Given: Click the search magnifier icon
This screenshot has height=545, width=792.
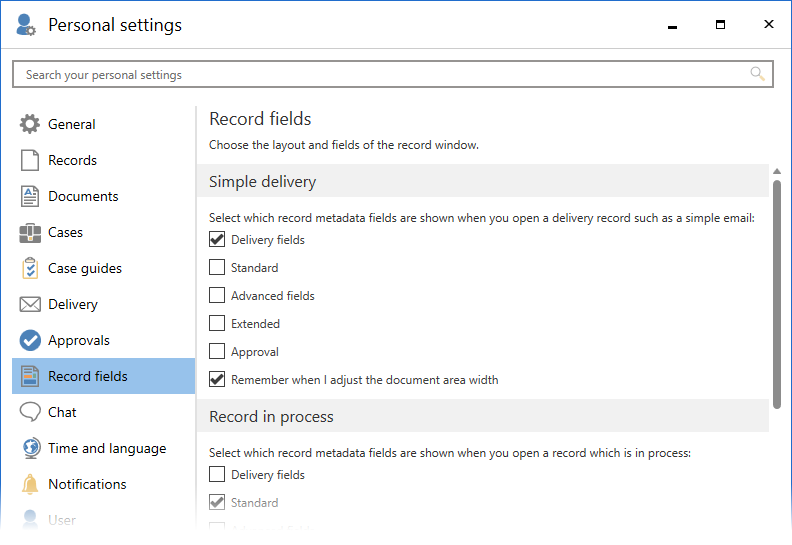Looking at the screenshot, I should pyautogui.click(x=757, y=74).
